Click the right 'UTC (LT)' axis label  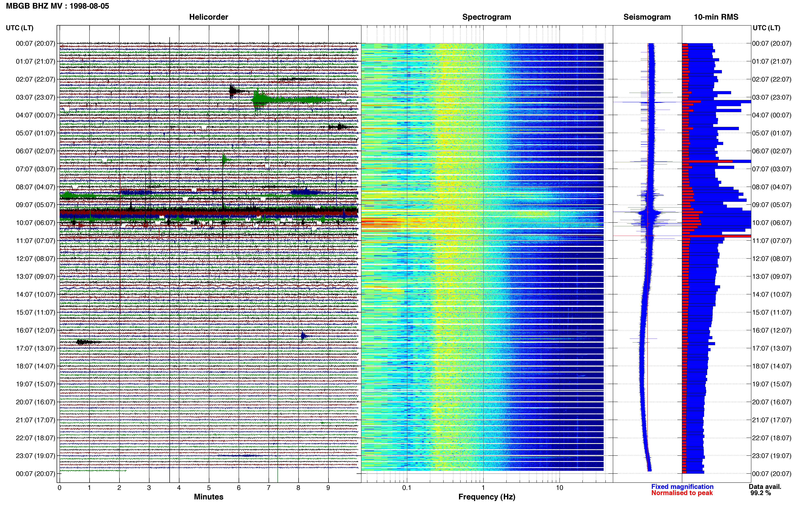coord(766,28)
